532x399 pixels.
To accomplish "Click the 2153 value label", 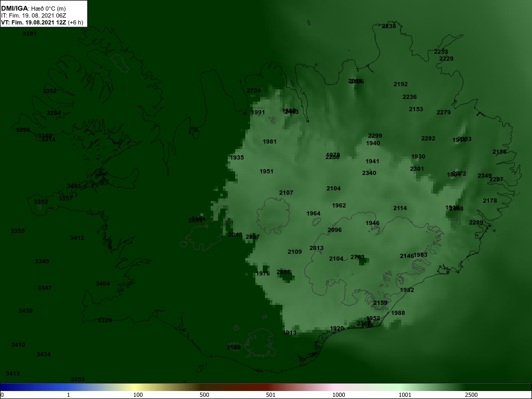I will (x=415, y=109).
